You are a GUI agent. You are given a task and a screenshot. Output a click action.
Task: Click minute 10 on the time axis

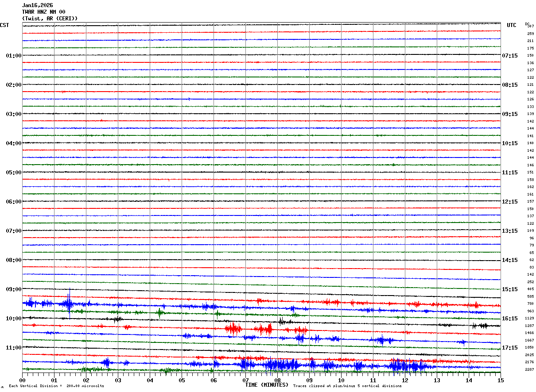[x=341, y=380]
